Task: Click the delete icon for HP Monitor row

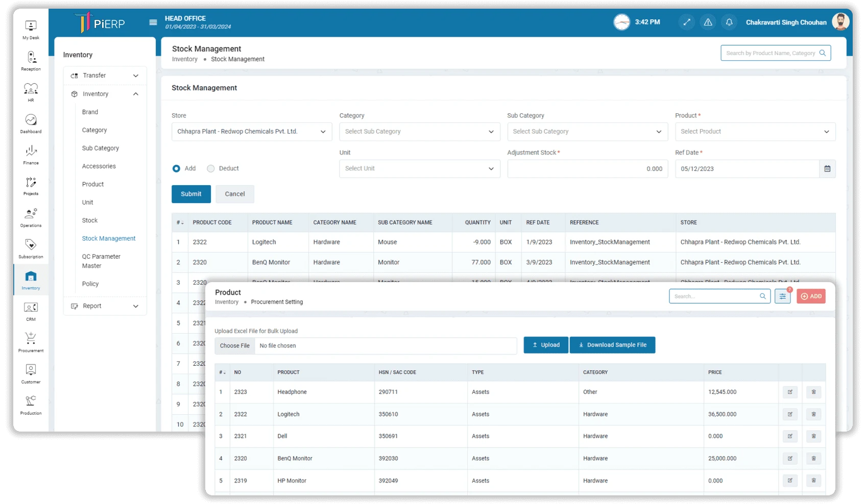Action: (x=813, y=481)
